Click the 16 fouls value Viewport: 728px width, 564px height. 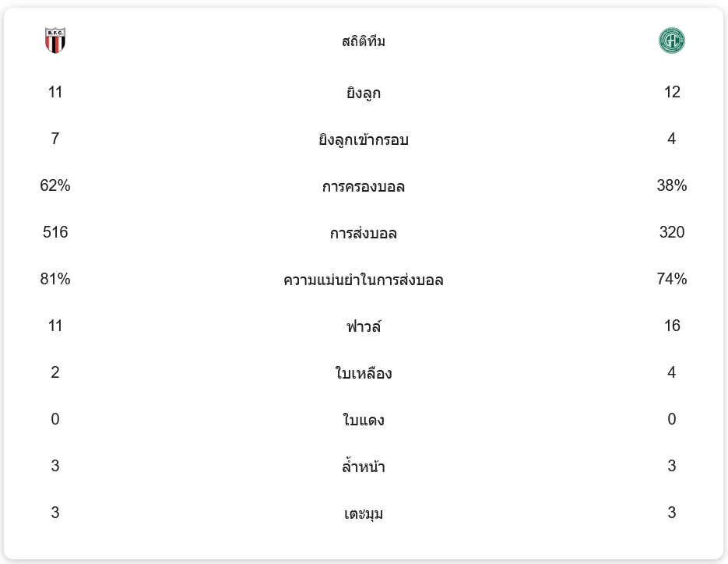point(672,326)
